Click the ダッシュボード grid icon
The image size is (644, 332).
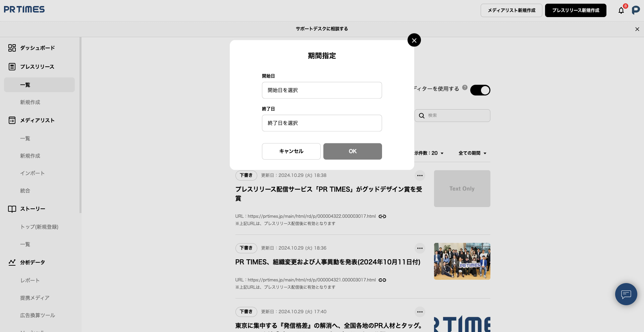(12, 48)
